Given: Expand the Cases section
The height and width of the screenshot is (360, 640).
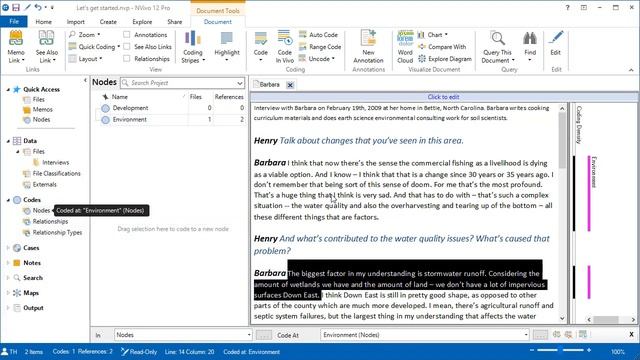Looking at the screenshot, I should pyautogui.click(x=8, y=248).
